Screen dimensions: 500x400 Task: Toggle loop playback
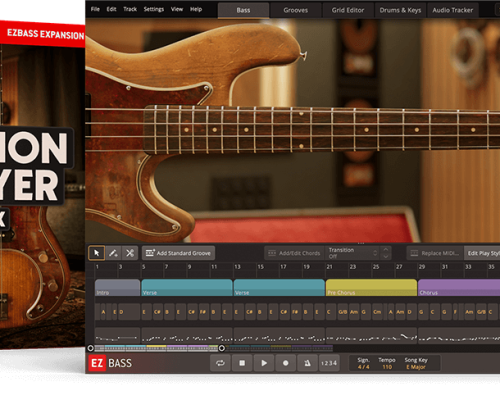[x=220, y=363]
